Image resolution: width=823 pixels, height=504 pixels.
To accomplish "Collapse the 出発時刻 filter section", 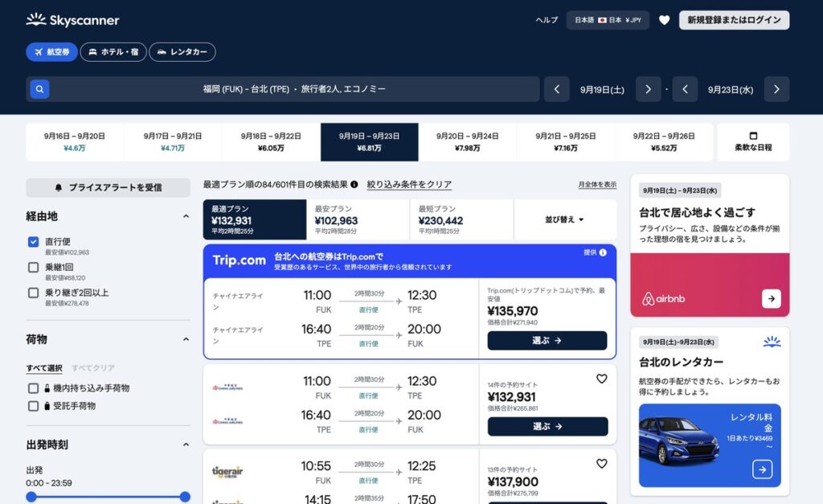I will click(186, 445).
